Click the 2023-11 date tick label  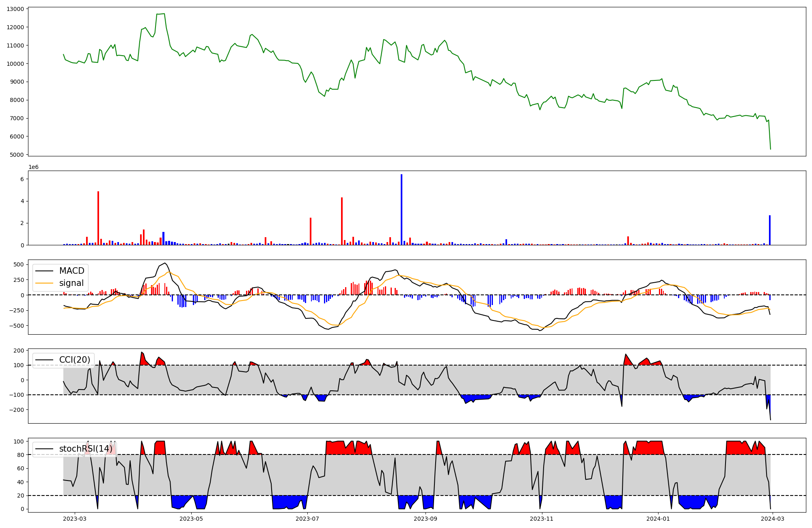tap(542, 519)
